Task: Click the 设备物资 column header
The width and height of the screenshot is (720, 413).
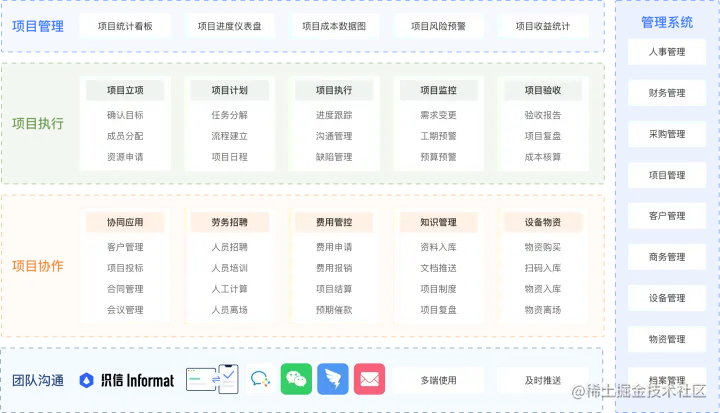Action: [x=543, y=222]
